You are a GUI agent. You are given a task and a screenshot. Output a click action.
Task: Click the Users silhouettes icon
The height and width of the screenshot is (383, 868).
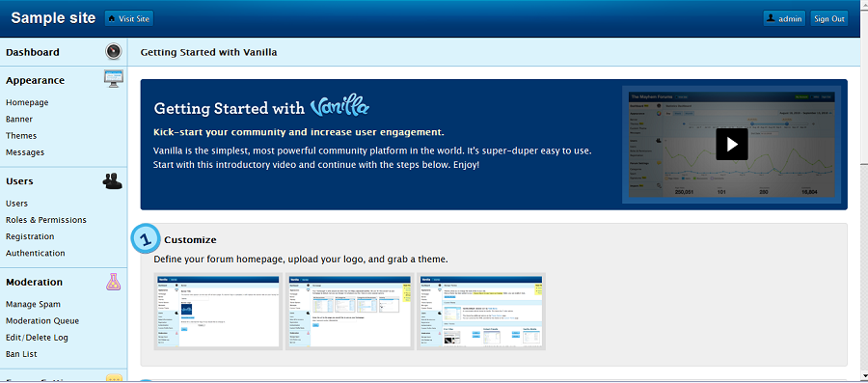[x=113, y=181]
